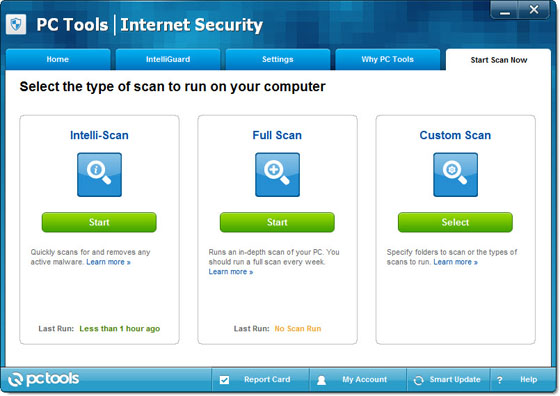Open Learn more link under Intelli-Scan
The height and width of the screenshot is (396, 560).
click(x=109, y=262)
